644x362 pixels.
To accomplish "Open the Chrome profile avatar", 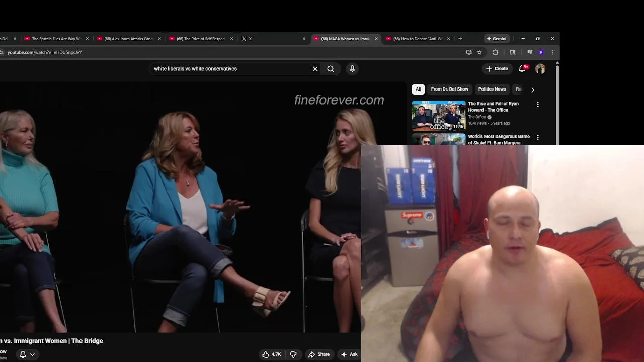I will click(541, 52).
